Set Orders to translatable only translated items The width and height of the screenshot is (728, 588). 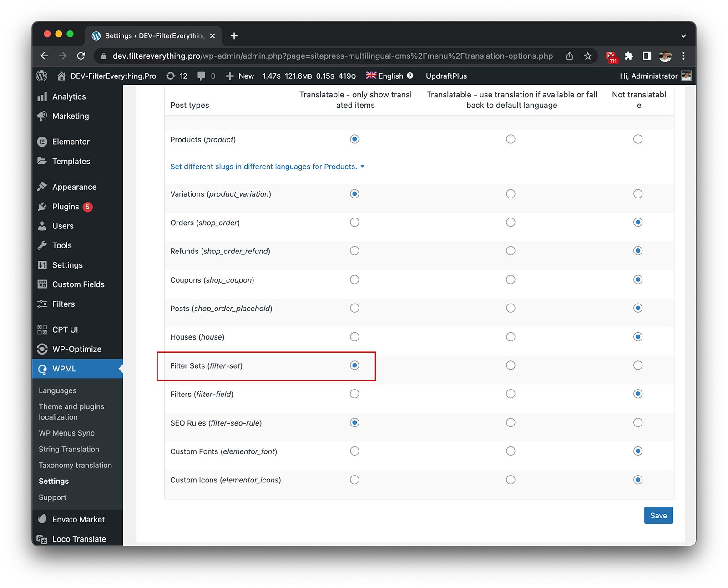pos(354,223)
